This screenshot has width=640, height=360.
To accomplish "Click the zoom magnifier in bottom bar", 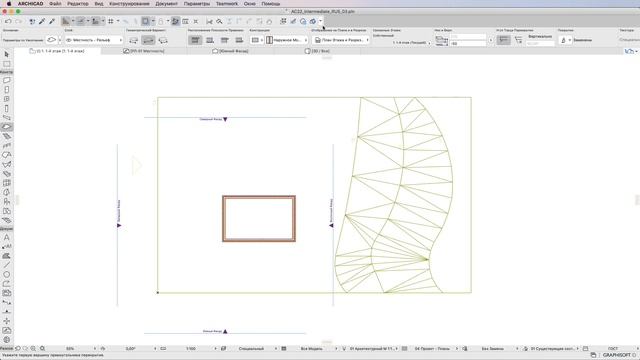I will tap(42, 349).
